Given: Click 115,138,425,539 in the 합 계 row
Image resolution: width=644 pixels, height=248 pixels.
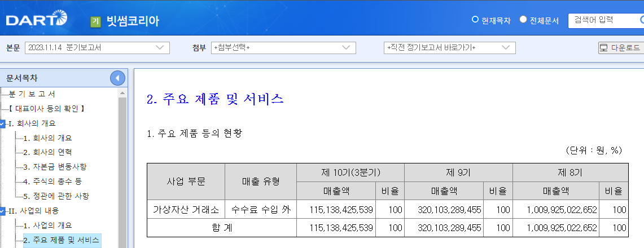Looking at the screenshot, I should coord(341,228).
